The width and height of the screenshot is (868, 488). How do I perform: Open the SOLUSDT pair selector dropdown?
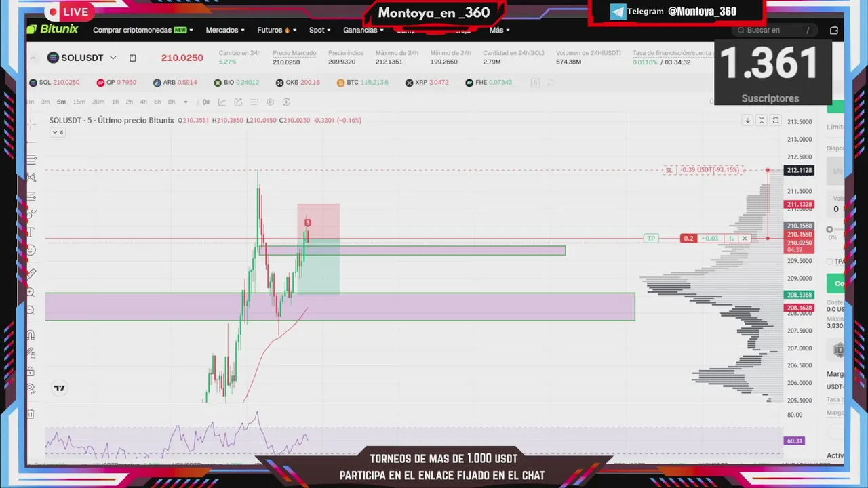click(x=113, y=58)
